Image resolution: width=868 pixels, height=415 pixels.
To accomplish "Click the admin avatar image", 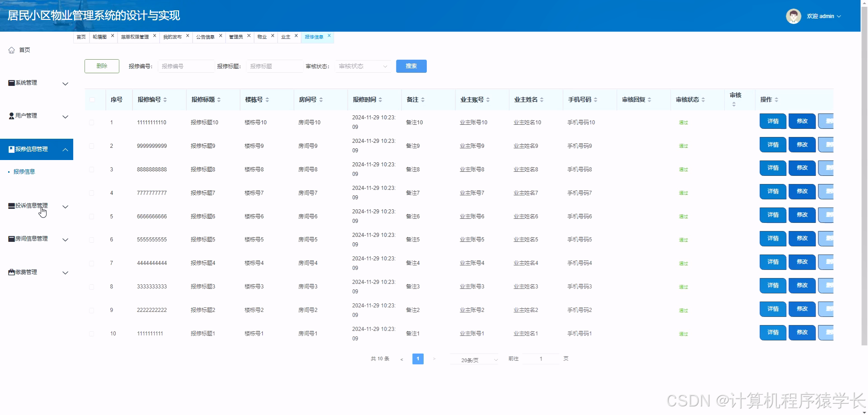I will (793, 16).
